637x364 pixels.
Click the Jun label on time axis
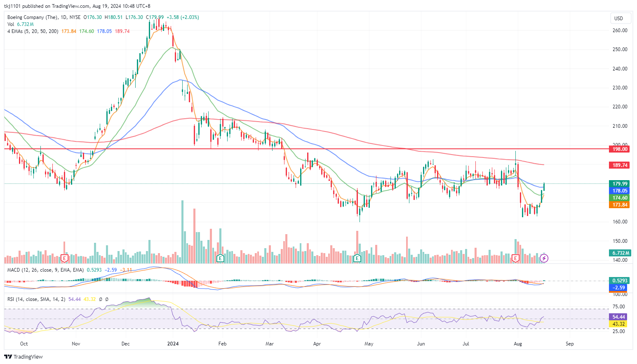421,344
